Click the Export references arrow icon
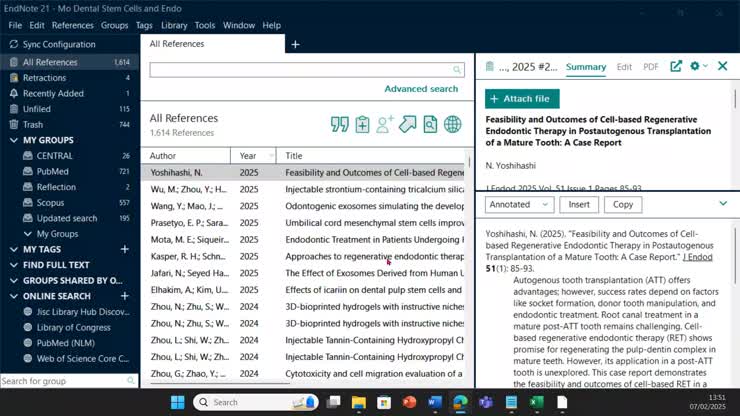This screenshot has width=740, height=416. click(x=407, y=125)
